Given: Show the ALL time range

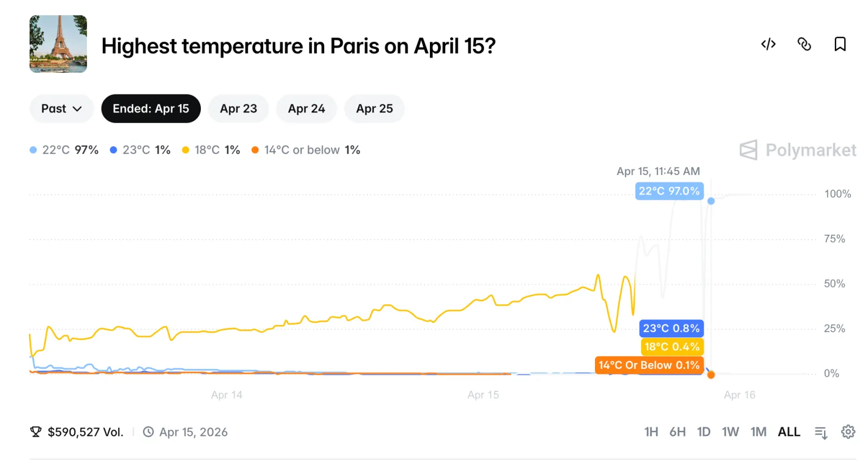Looking at the screenshot, I should pyautogui.click(x=789, y=432).
